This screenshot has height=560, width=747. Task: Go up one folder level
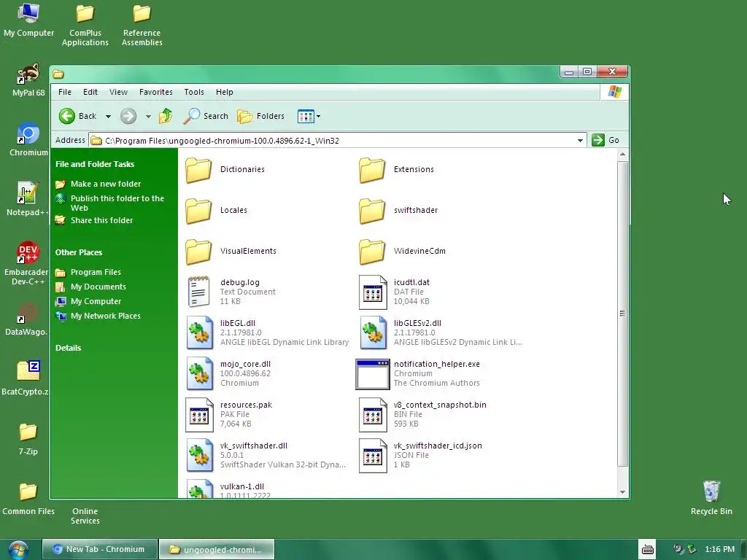coord(166,116)
